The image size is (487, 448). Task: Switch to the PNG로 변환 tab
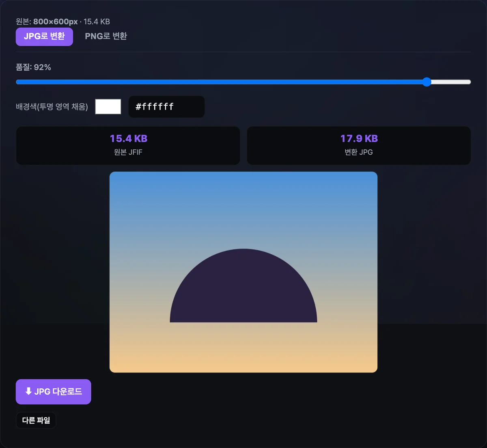click(106, 37)
